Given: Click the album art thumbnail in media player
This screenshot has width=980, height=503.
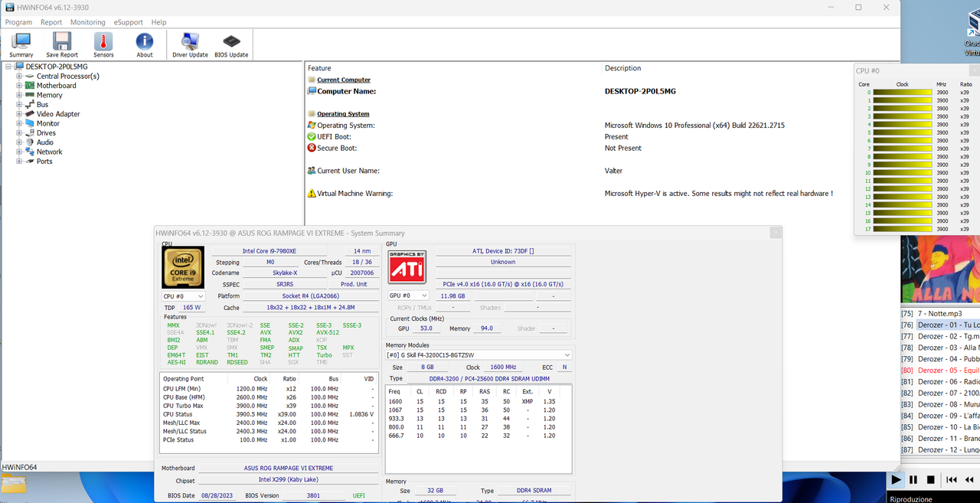Looking at the screenshot, I should (x=940, y=270).
